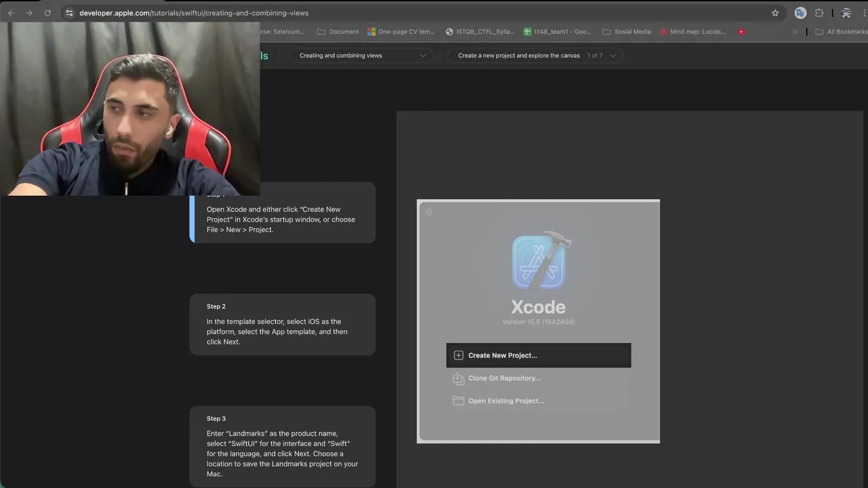868x488 pixels.
Task: Open the Document bookmarks folder
Action: pyautogui.click(x=338, y=31)
